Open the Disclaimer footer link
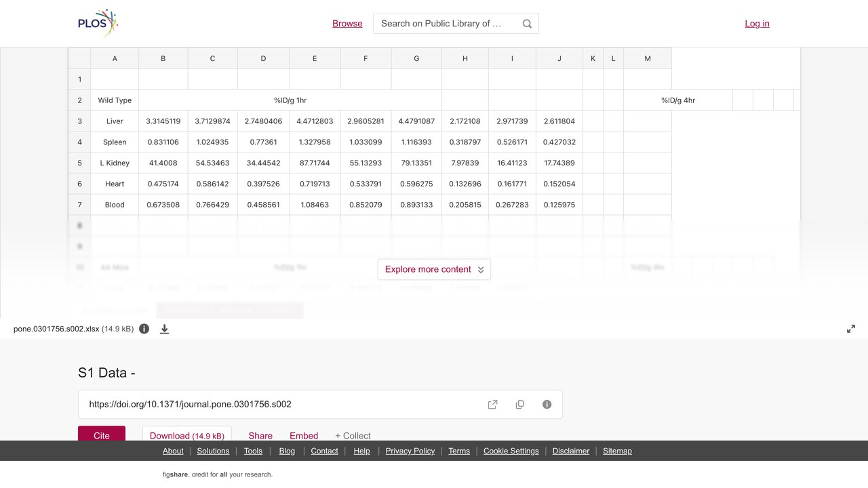Viewport: 868px width, 488px height. (571, 451)
